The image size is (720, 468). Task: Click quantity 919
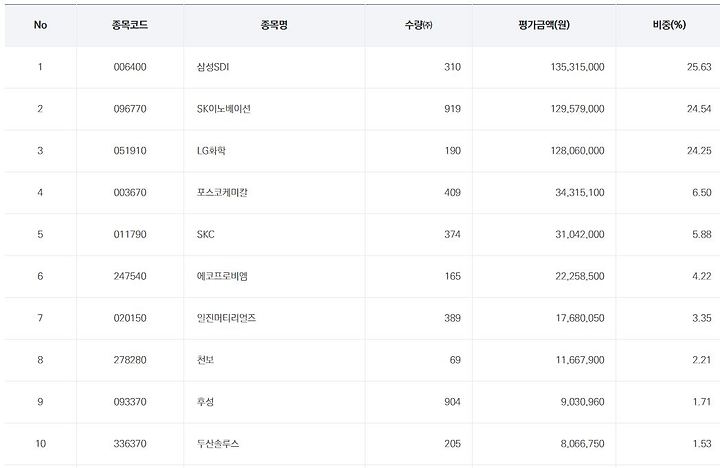click(x=452, y=109)
